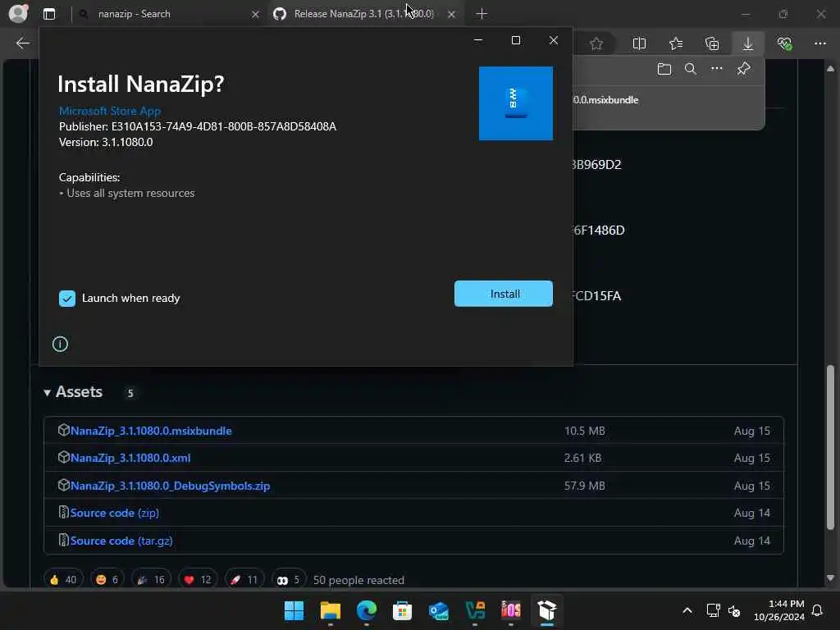Click the NanaZip app logo thumbnail
Image resolution: width=840 pixels, height=630 pixels.
[515, 103]
